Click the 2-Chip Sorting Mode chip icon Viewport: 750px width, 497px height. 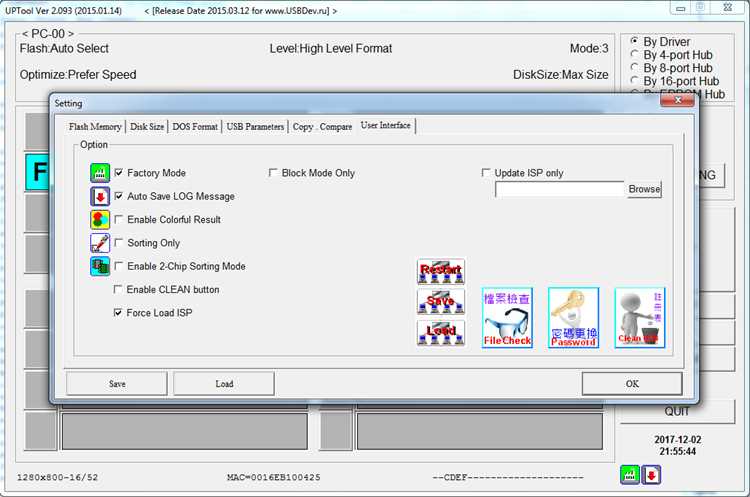click(x=99, y=266)
